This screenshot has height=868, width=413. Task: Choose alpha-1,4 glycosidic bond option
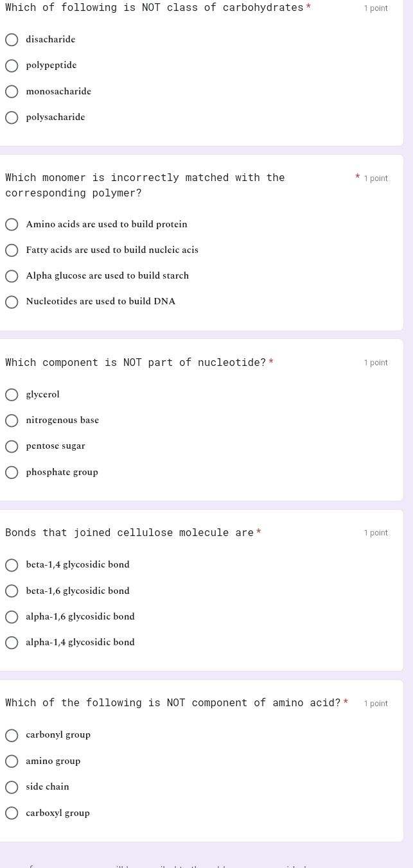12,643
